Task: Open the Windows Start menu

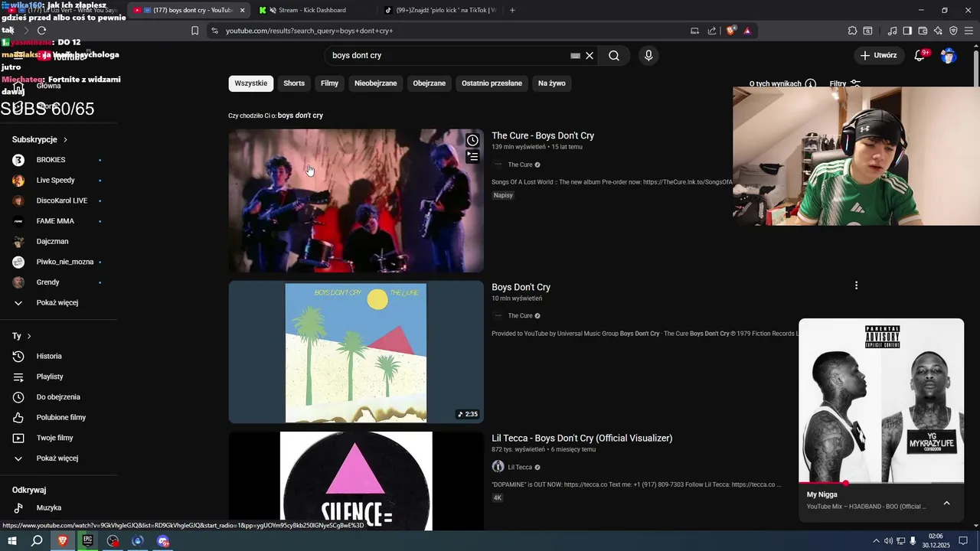Action: pyautogui.click(x=12, y=541)
